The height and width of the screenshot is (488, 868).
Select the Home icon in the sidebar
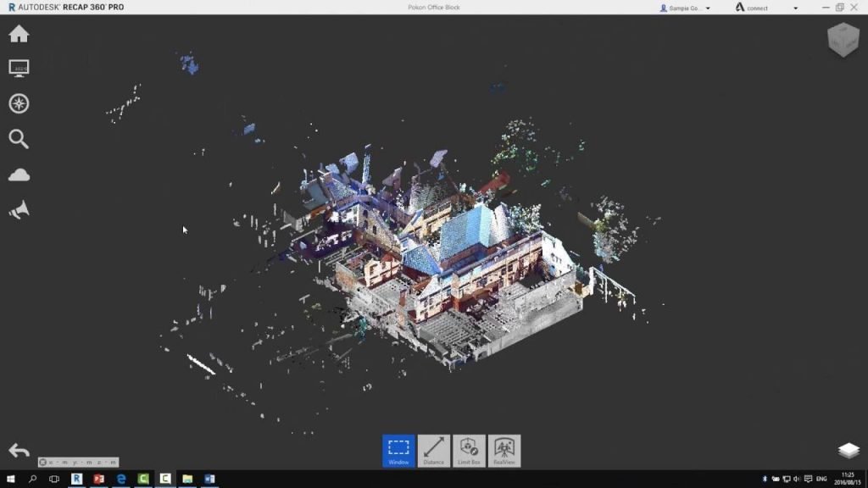click(x=19, y=34)
